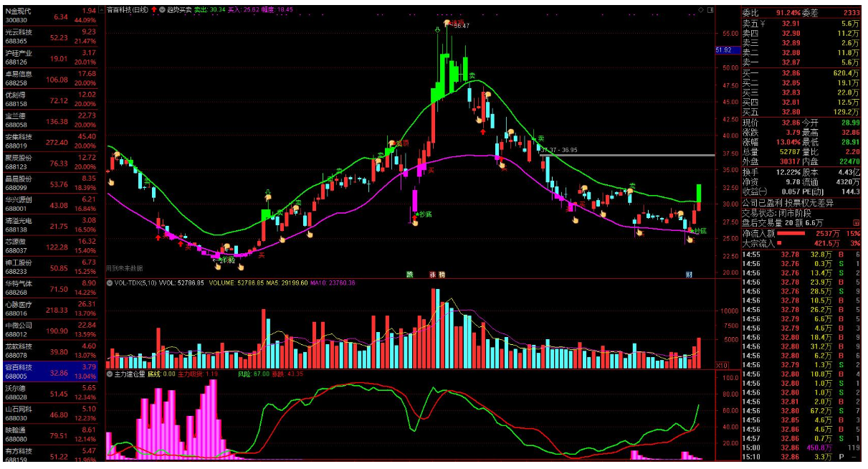Click the 抄底 signal marker near recent candles

(x=697, y=230)
